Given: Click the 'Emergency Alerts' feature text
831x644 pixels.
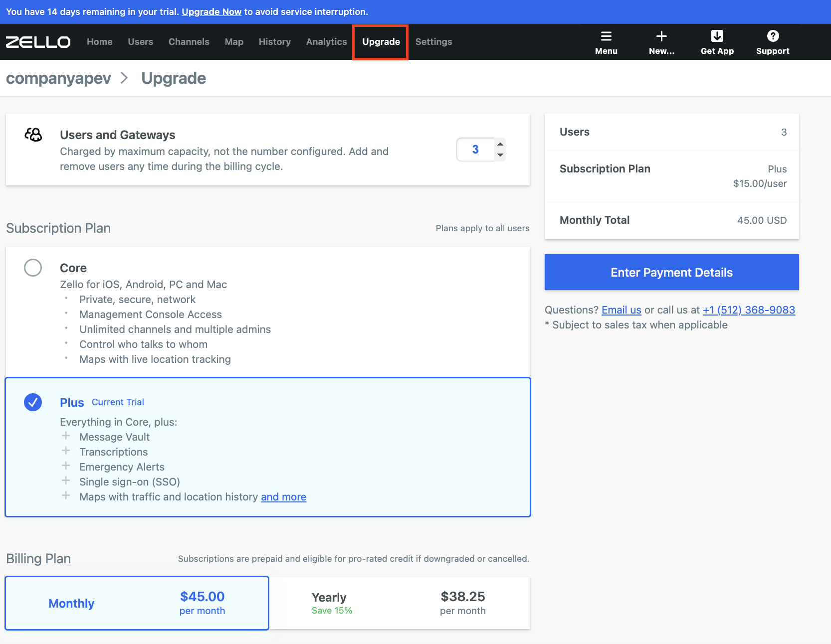Looking at the screenshot, I should point(122,467).
